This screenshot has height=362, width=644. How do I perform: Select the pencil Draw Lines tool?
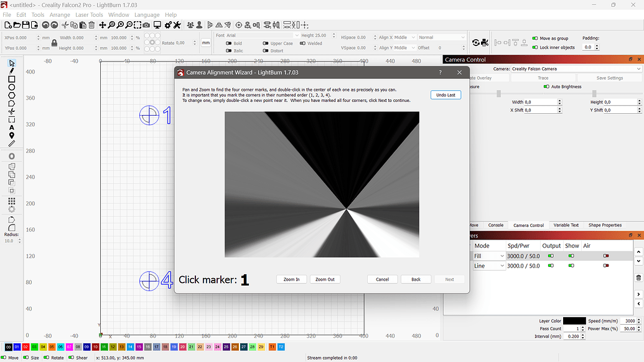point(11,71)
